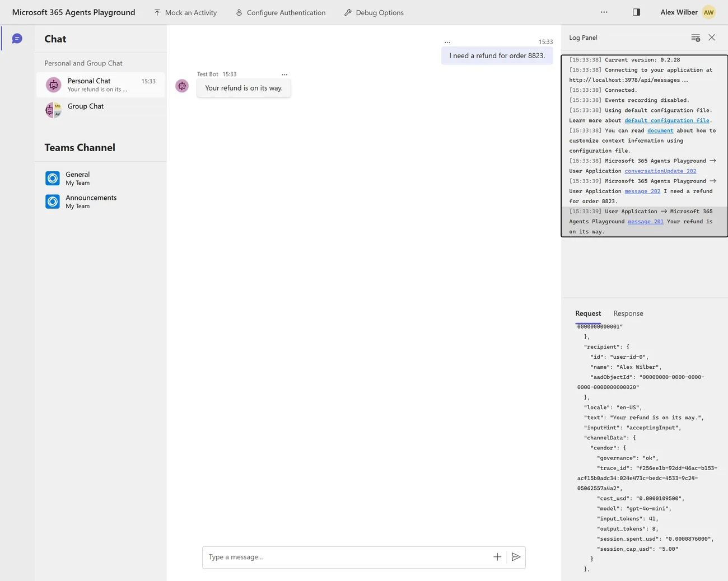
Task: Focus the 'Type a message...' input
Action: point(347,557)
